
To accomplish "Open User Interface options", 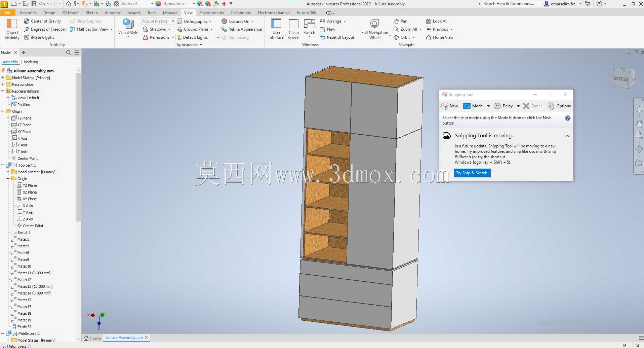I will pyautogui.click(x=276, y=29).
